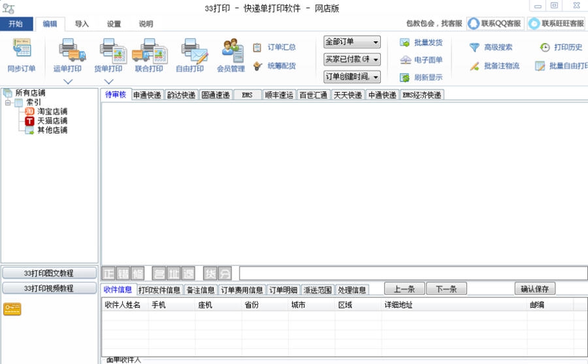Select the EMS经济快递 tab
Image resolution: width=588 pixels, height=364 pixels.
[422, 95]
